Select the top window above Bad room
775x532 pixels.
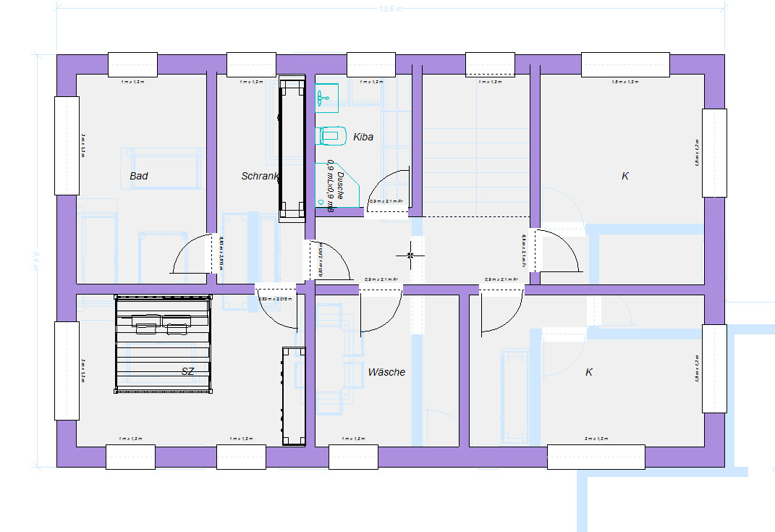click(x=133, y=64)
